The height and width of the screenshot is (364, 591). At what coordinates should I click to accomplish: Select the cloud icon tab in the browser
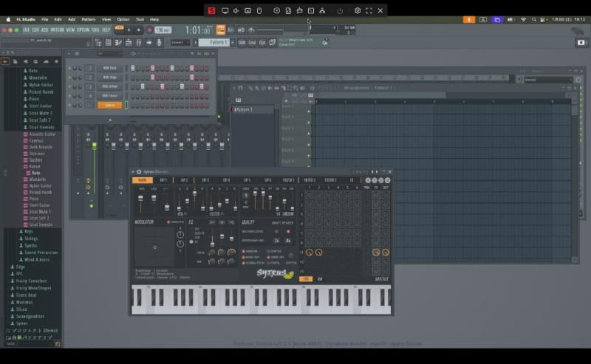pos(46,61)
